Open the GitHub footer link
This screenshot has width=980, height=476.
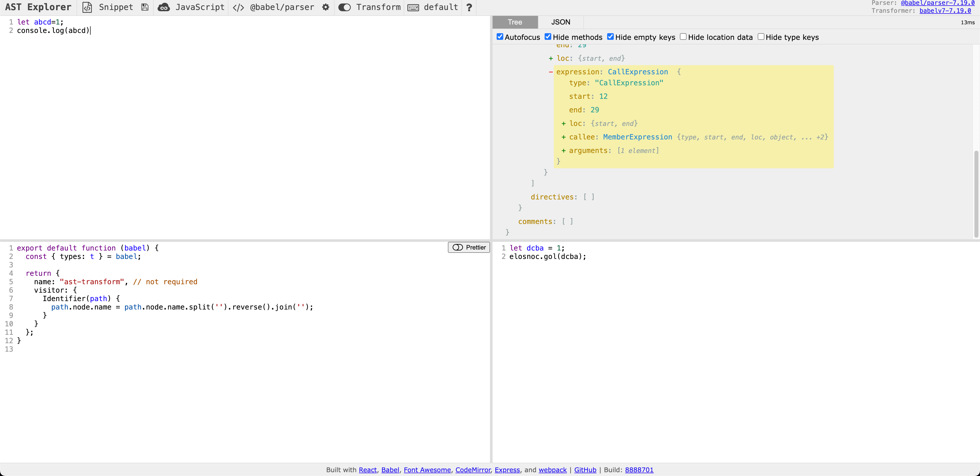pyautogui.click(x=585, y=470)
